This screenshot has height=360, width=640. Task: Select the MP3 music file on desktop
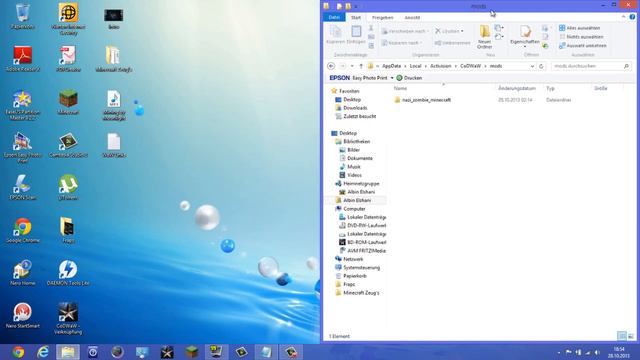pos(114,105)
